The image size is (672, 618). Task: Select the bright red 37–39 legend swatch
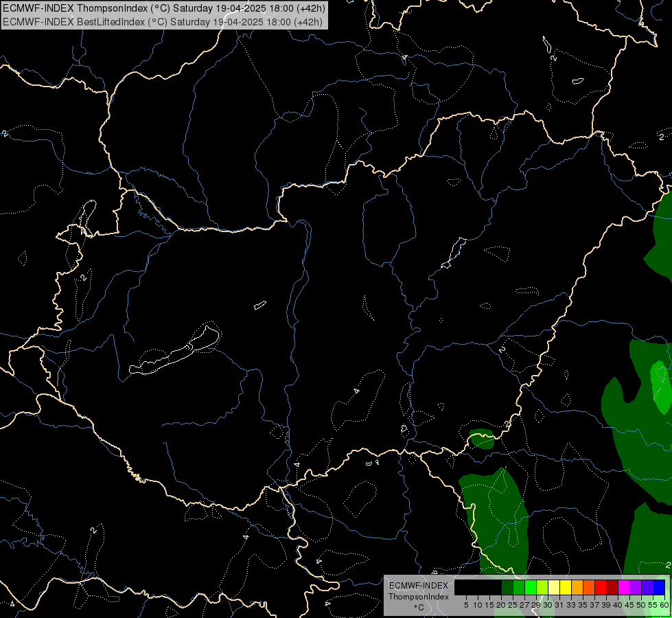[601, 587]
